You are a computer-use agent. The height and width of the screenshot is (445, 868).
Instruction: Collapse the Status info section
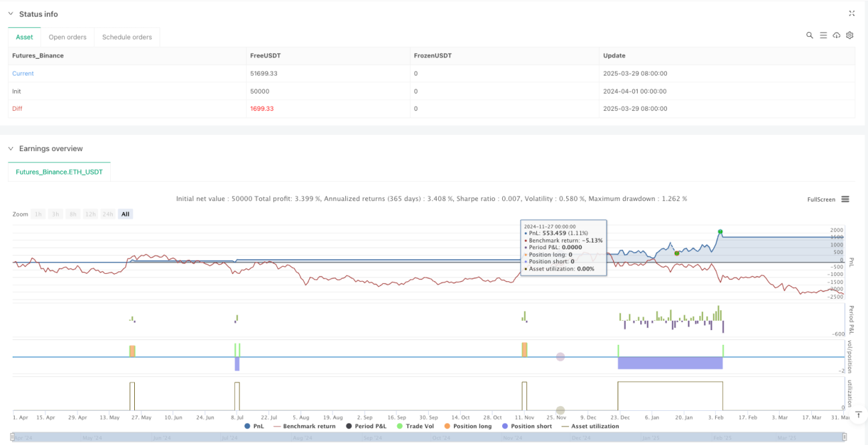pyautogui.click(x=11, y=14)
